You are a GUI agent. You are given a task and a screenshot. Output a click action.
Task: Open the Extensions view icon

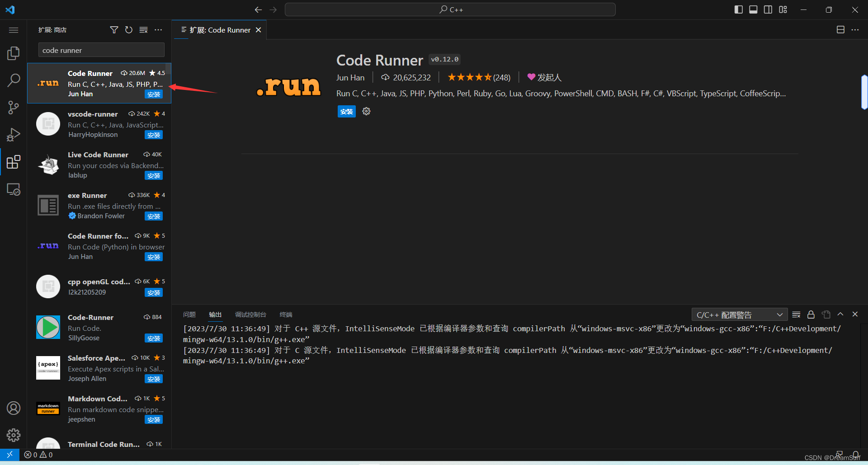(x=14, y=162)
